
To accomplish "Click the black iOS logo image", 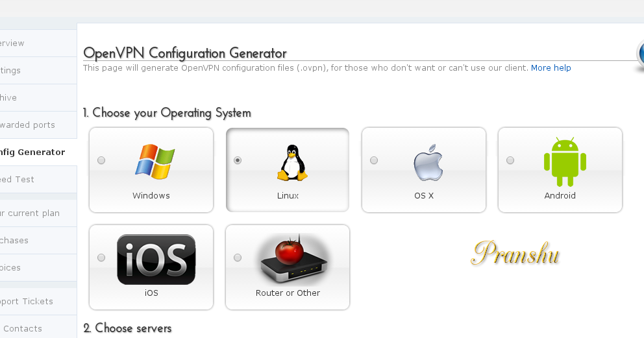I will tap(156, 260).
